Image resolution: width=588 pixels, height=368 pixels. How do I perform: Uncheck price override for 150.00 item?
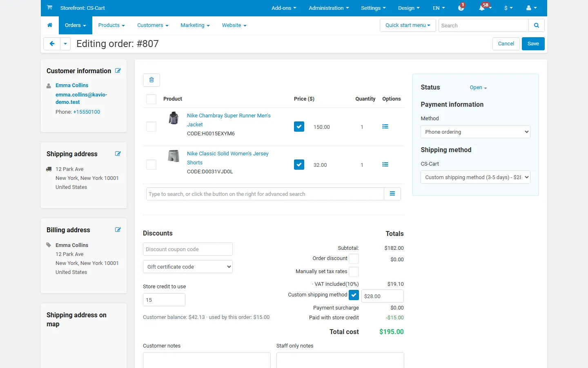coord(299,127)
